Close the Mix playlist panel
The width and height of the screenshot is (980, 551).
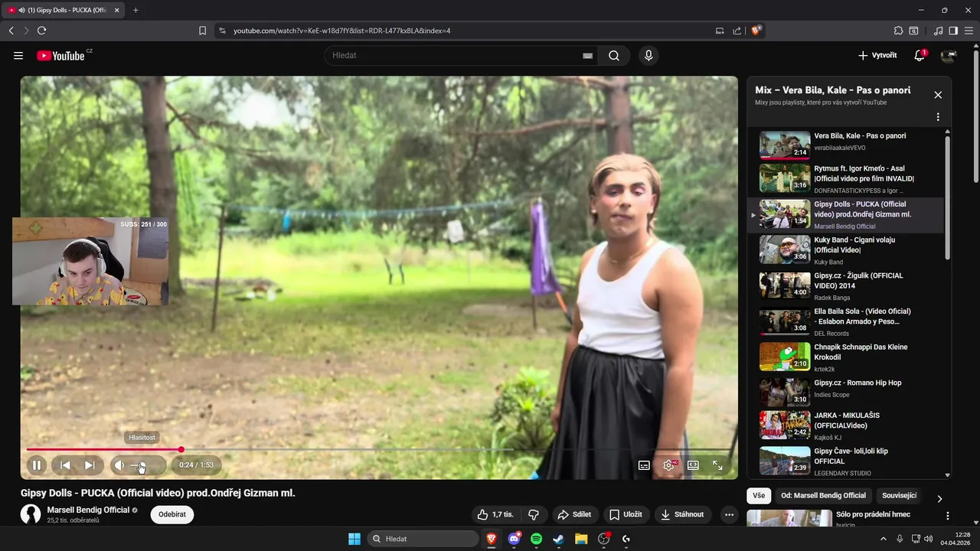click(x=938, y=95)
